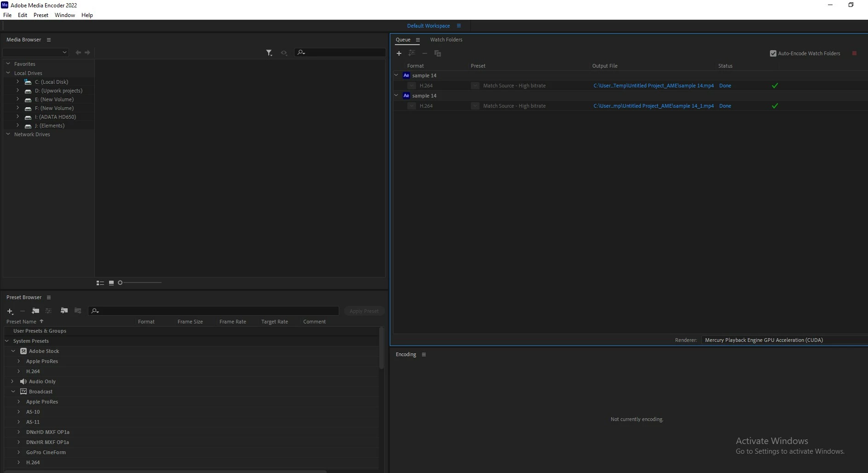The image size is (868, 473).
Task: Select the DNxHR MXF OP1a preset folder
Action: (48, 442)
